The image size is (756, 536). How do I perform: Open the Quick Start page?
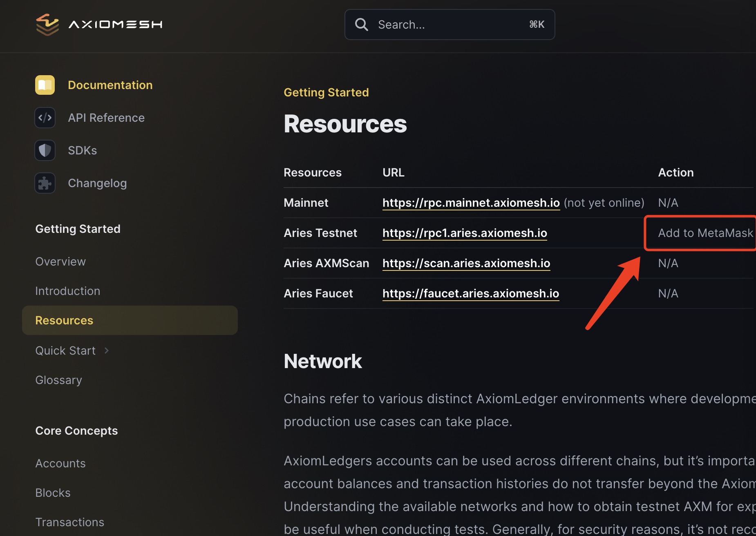coord(65,351)
